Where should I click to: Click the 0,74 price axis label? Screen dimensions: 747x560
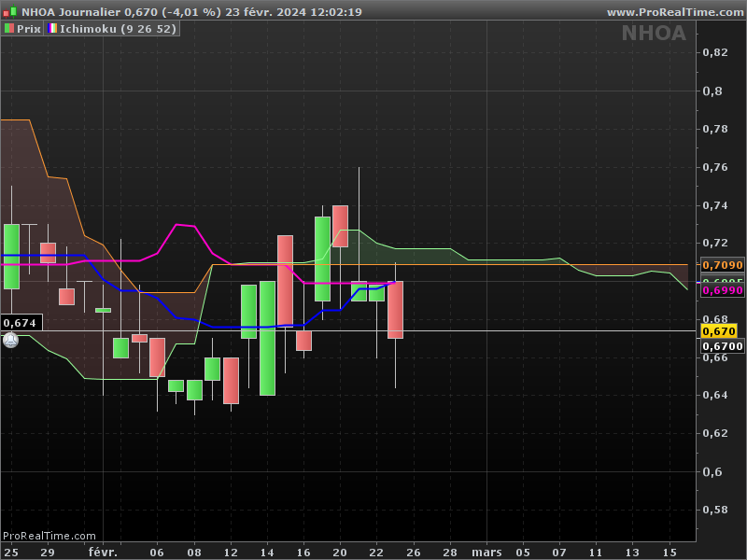coord(715,205)
